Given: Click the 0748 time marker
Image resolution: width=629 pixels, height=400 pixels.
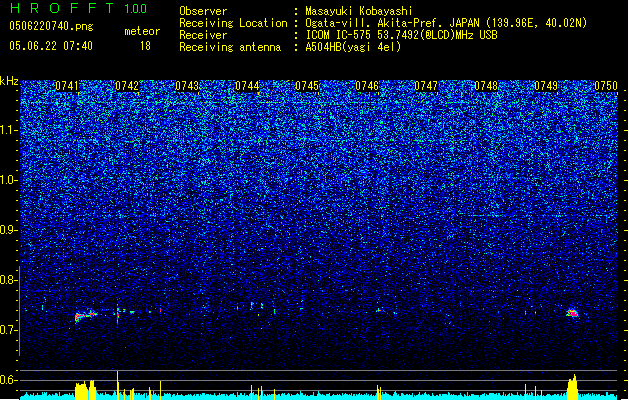Looking at the screenshot, I should [486, 86].
